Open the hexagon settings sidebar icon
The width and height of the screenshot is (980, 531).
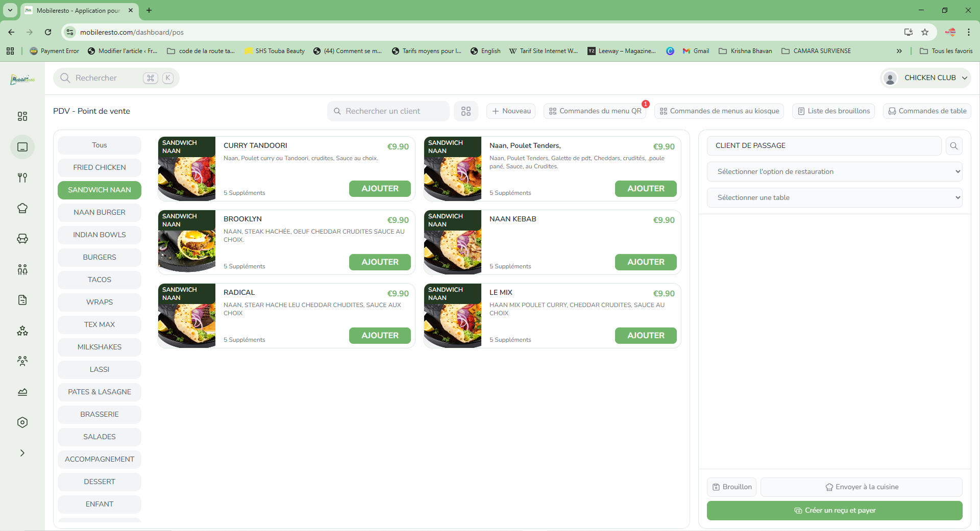coord(22,422)
